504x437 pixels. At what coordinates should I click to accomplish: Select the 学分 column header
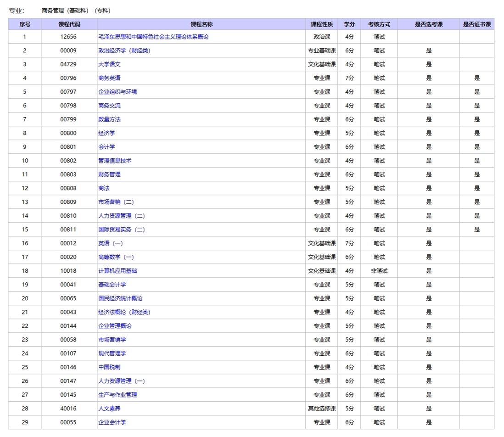(x=349, y=24)
